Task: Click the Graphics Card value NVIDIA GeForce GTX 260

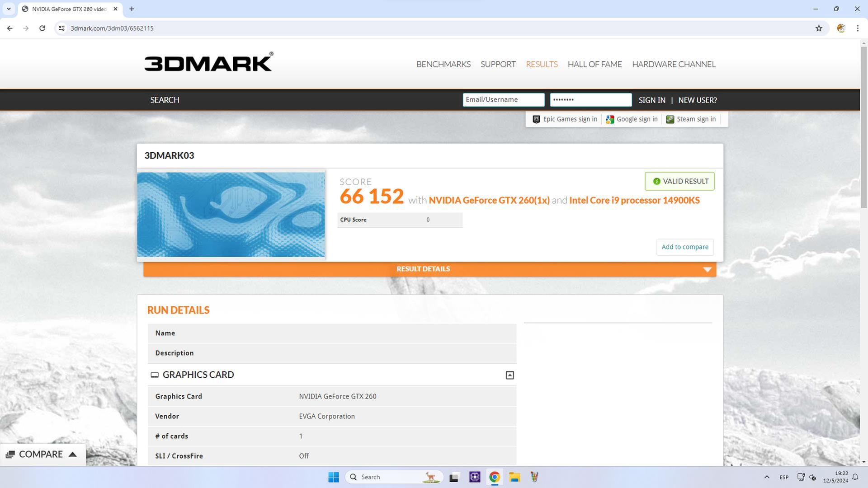Action: click(338, 396)
